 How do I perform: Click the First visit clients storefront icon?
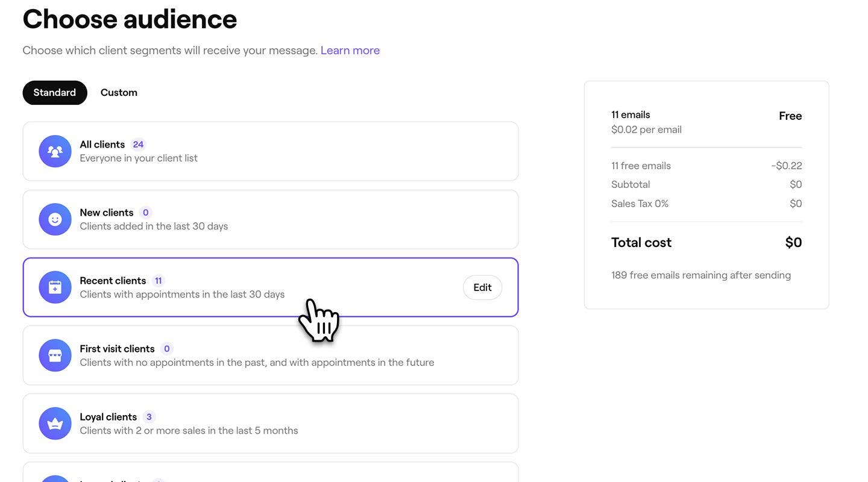click(x=55, y=355)
